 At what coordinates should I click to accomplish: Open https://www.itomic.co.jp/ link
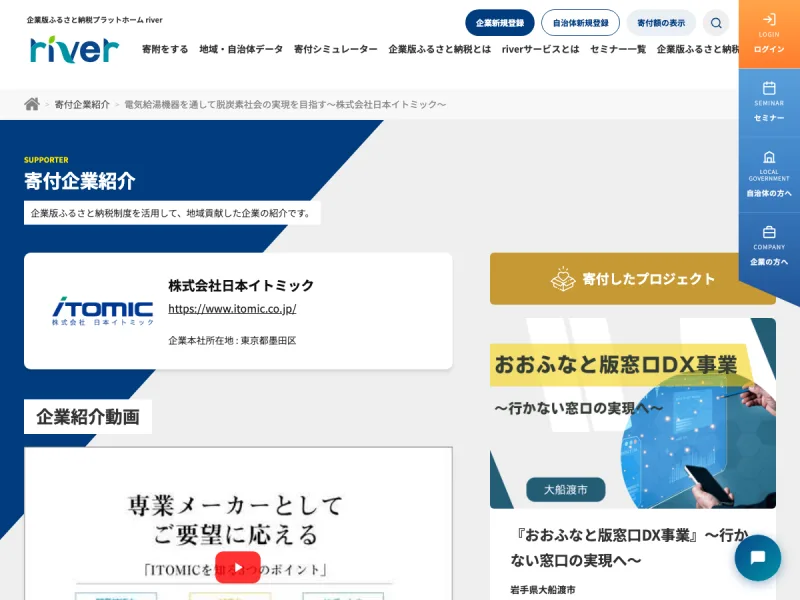tap(232, 309)
